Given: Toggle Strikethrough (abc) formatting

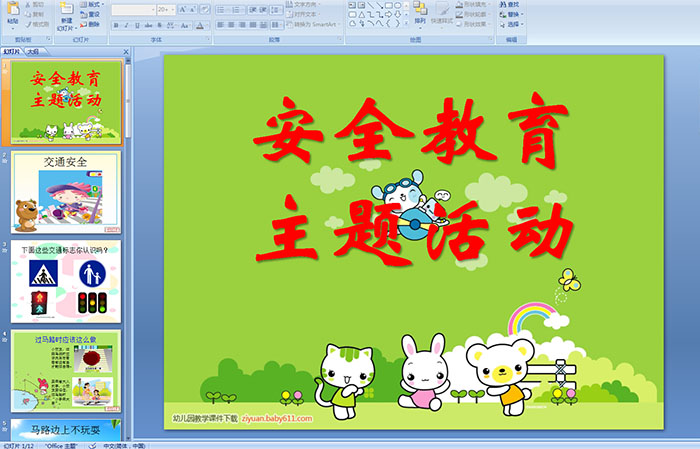Looking at the screenshot, I should click(x=148, y=25).
